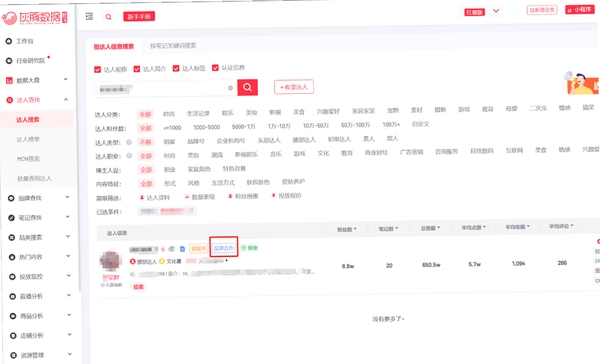Filter 博主人设 by 家庭角色
This screenshot has width=600, height=364.
(x=199, y=169)
